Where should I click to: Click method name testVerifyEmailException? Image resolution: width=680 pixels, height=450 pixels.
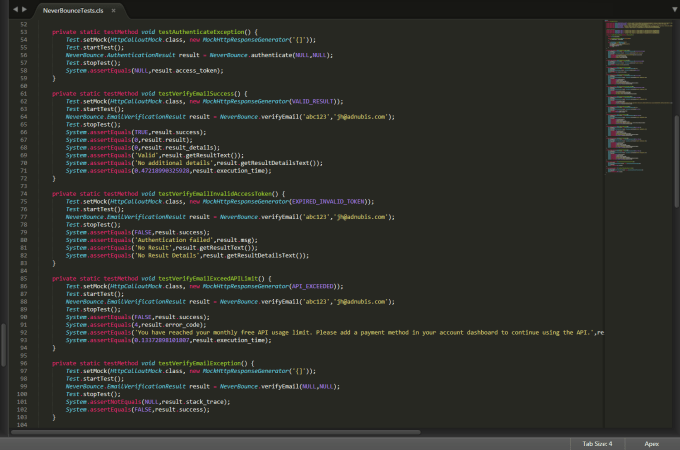(x=199, y=363)
